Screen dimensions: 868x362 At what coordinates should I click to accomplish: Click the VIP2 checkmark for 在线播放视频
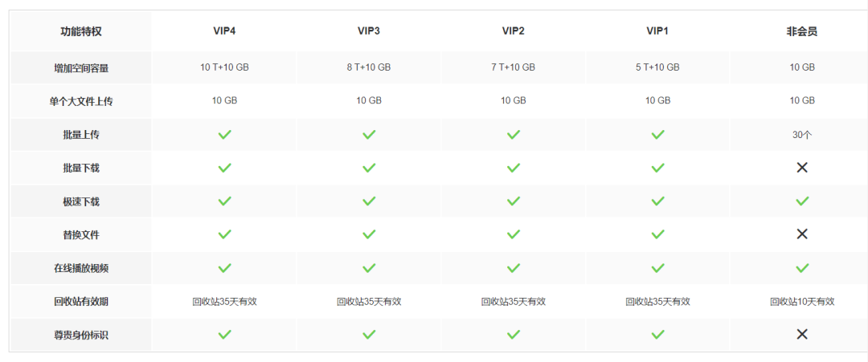(x=514, y=268)
